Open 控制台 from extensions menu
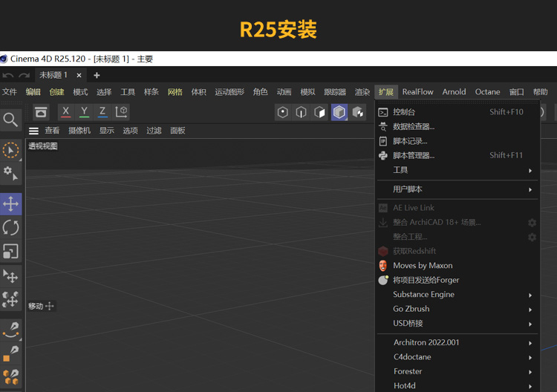 (457, 112)
